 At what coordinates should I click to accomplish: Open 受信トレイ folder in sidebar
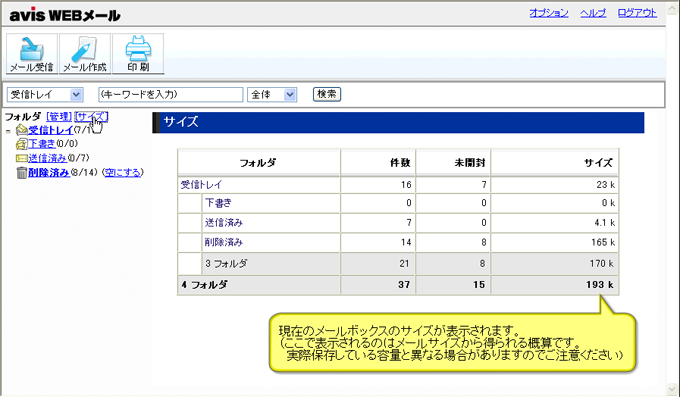(51, 130)
